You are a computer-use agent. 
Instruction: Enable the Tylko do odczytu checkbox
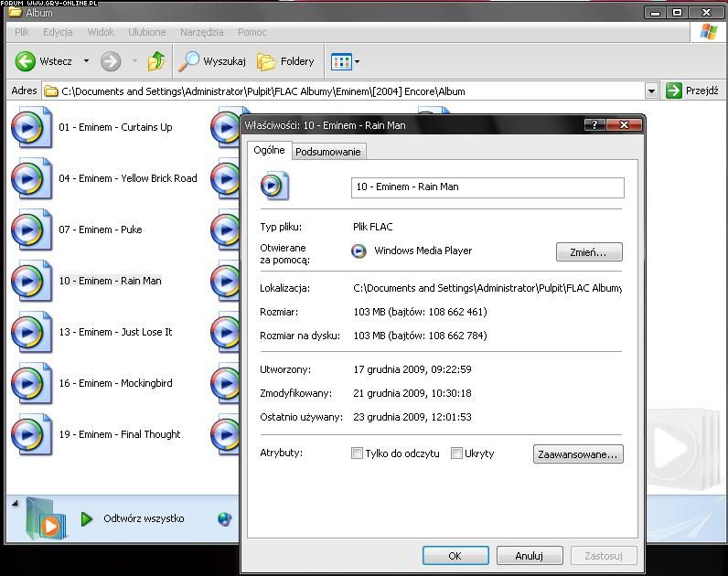coord(358,453)
